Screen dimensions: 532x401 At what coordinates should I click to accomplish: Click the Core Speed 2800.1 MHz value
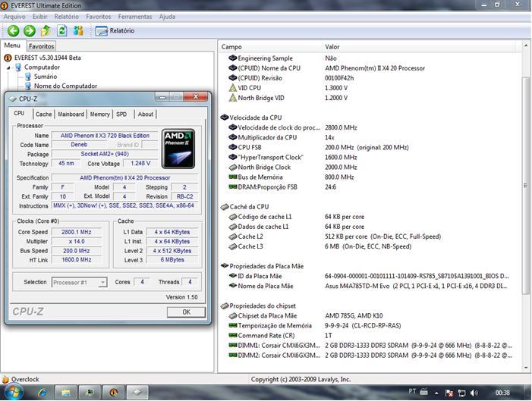tap(77, 232)
